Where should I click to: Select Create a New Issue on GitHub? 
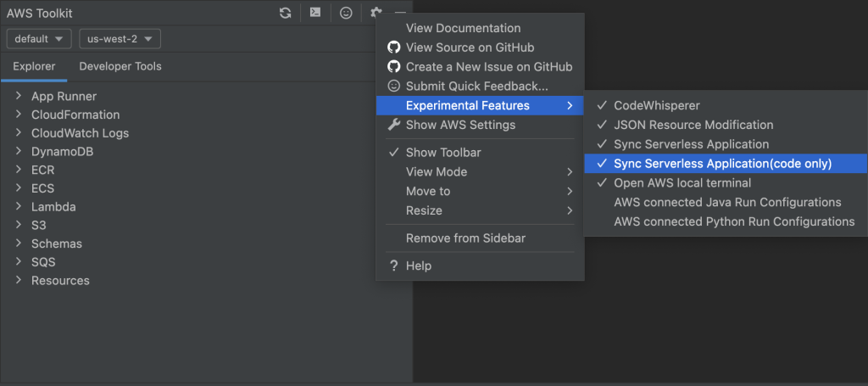[x=480, y=66]
